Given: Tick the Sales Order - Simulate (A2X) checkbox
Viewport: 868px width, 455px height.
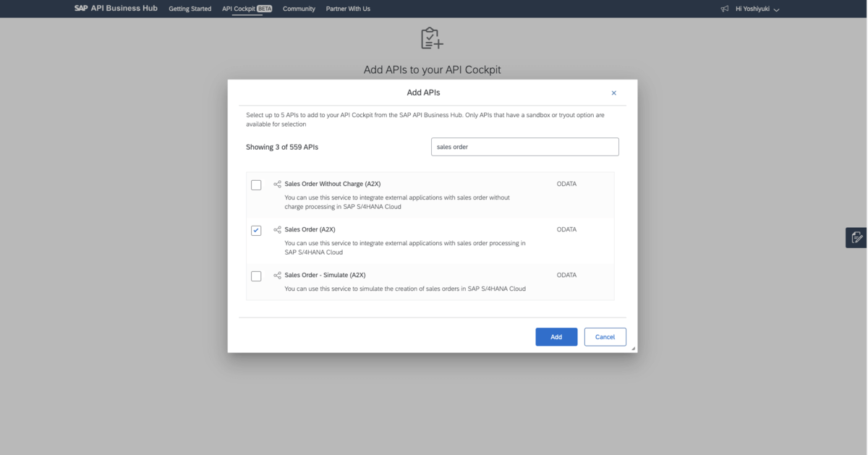Looking at the screenshot, I should pos(256,276).
